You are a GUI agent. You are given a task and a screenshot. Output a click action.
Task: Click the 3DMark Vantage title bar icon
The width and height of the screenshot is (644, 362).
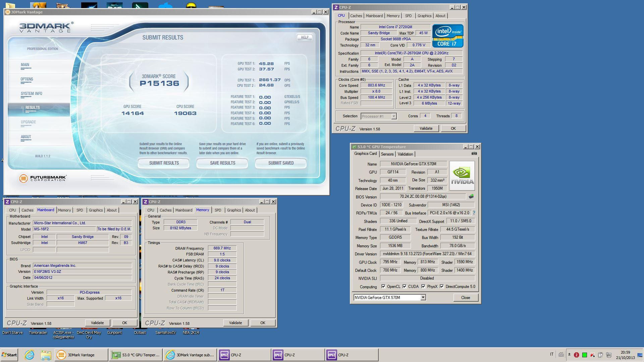7,12
